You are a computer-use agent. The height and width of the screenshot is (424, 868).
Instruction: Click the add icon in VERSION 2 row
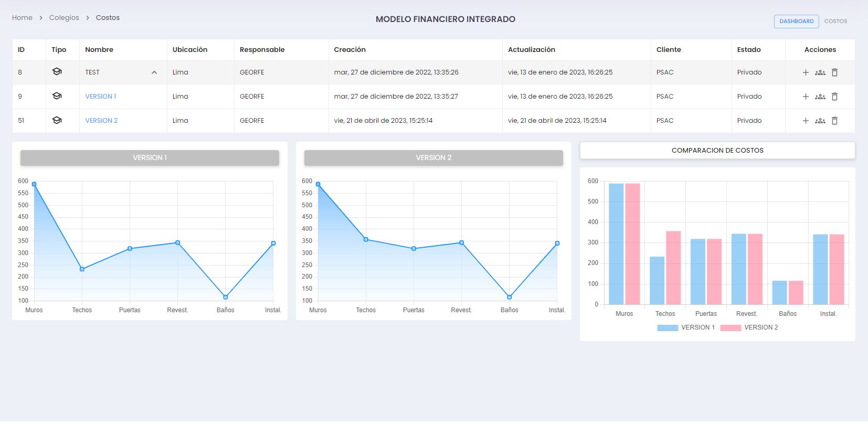click(x=806, y=121)
